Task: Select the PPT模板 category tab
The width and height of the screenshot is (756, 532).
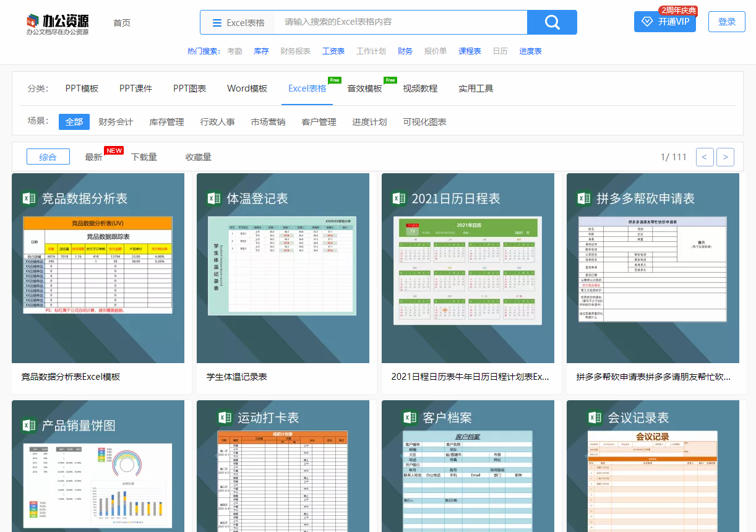Action: click(82, 88)
